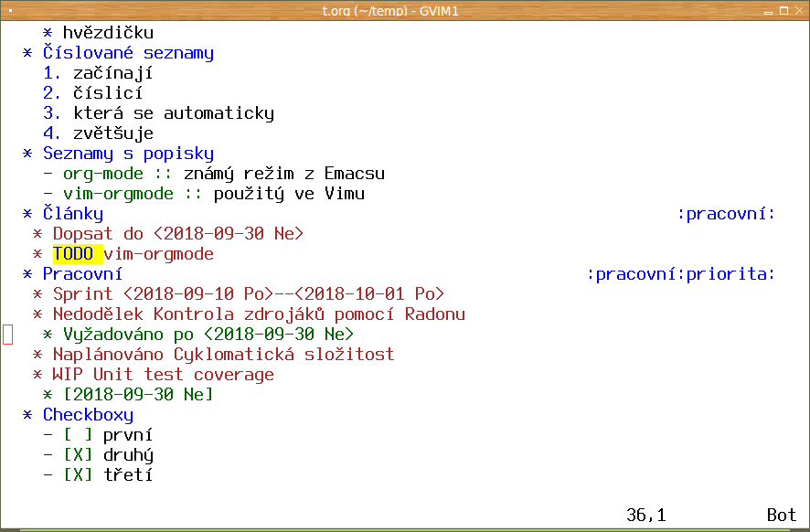This screenshot has height=532, width=810.
Task: Click the line '1. začínají'
Action: click(98, 73)
